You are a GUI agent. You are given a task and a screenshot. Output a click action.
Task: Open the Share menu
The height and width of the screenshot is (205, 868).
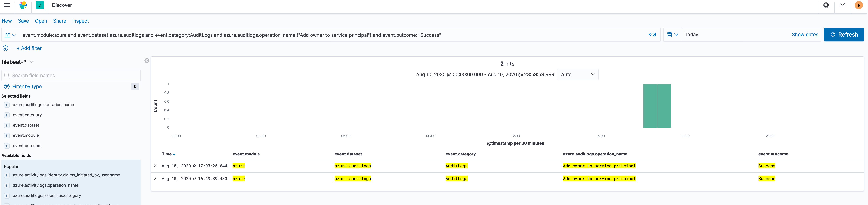coord(59,21)
